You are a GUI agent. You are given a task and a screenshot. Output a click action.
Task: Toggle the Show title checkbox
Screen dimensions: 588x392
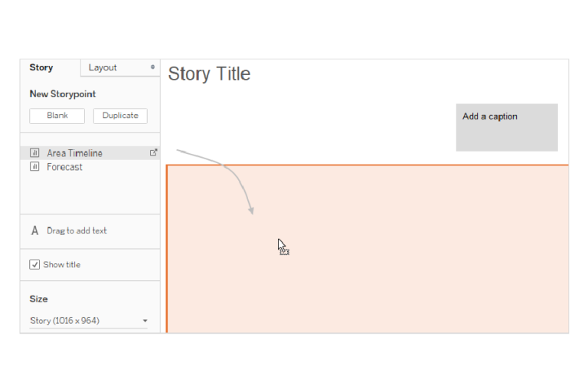coord(34,265)
